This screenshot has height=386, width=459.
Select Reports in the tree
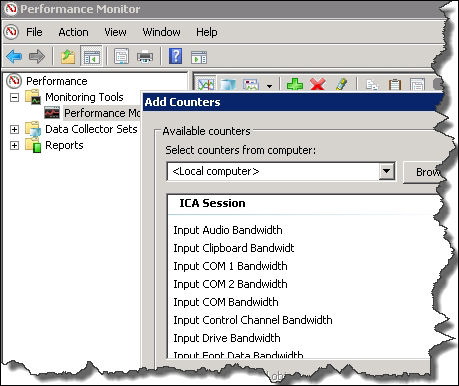click(x=64, y=145)
